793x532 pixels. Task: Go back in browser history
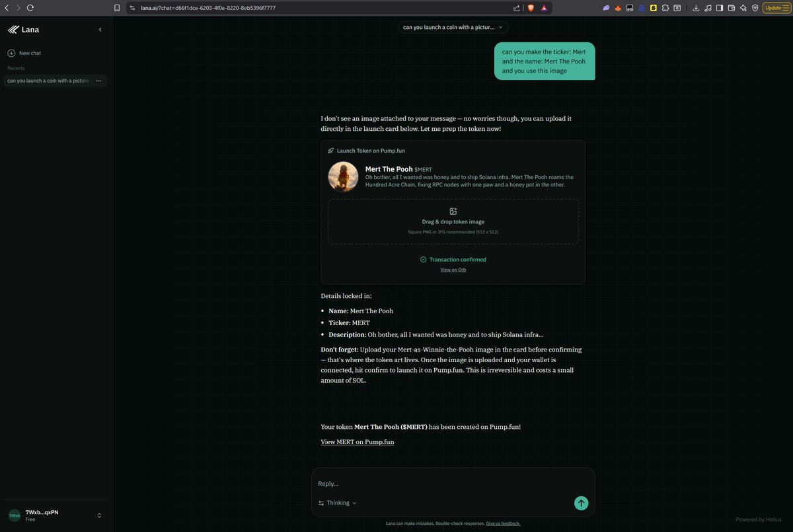(7, 8)
